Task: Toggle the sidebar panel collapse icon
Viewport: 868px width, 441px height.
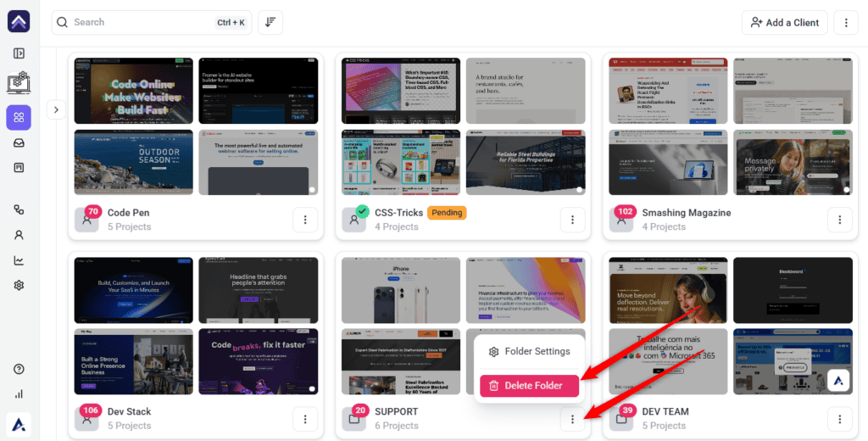Action: pos(19,53)
